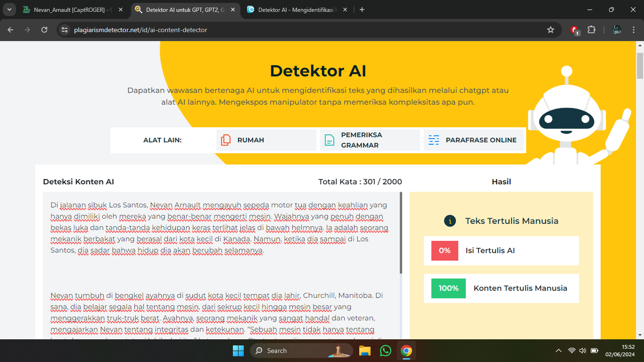Click the paraphrase lines icon

(x=434, y=140)
